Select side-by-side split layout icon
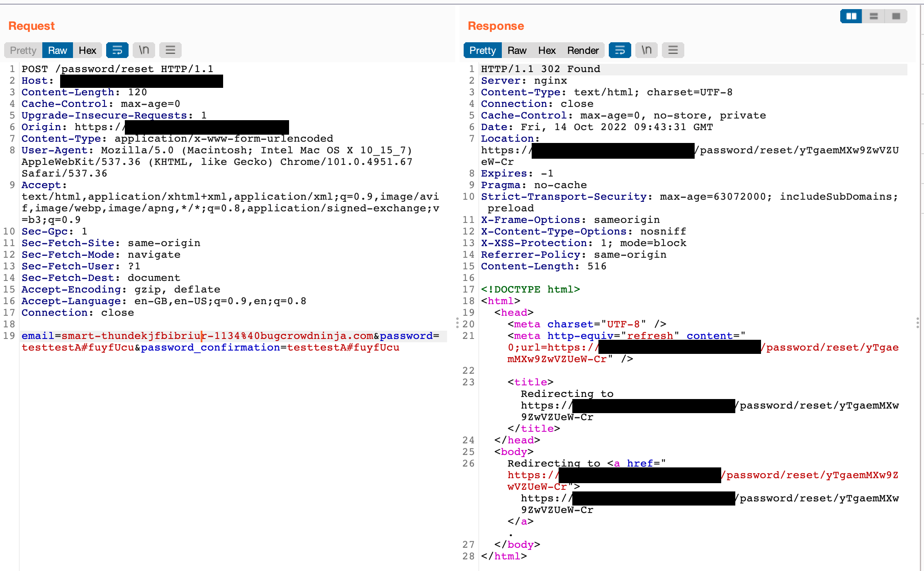This screenshot has width=924, height=571. (x=851, y=16)
